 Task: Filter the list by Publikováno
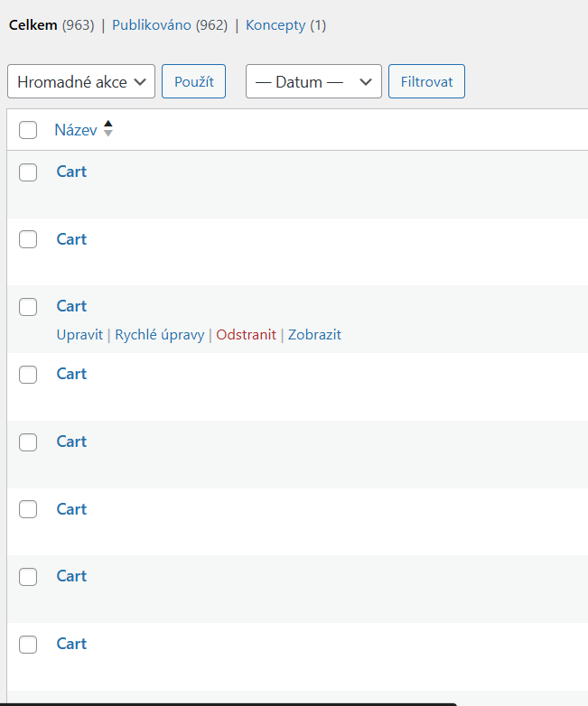pos(151,25)
